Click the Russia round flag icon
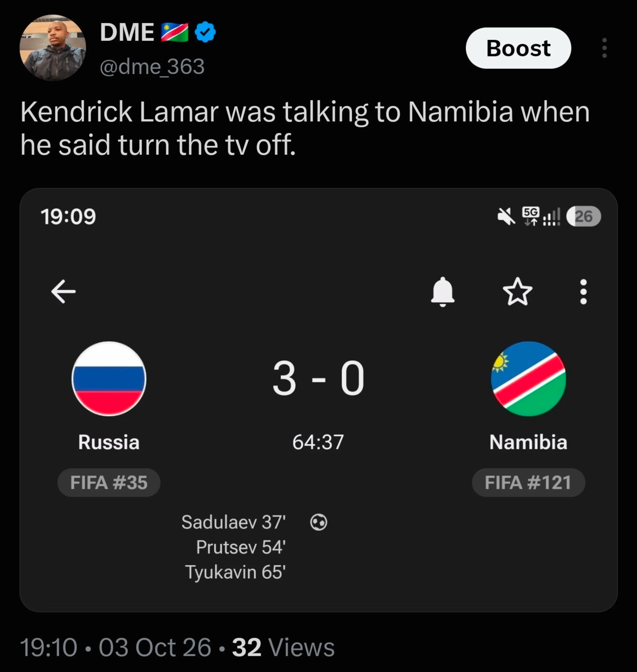This screenshot has height=672, width=637. click(x=109, y=379)
